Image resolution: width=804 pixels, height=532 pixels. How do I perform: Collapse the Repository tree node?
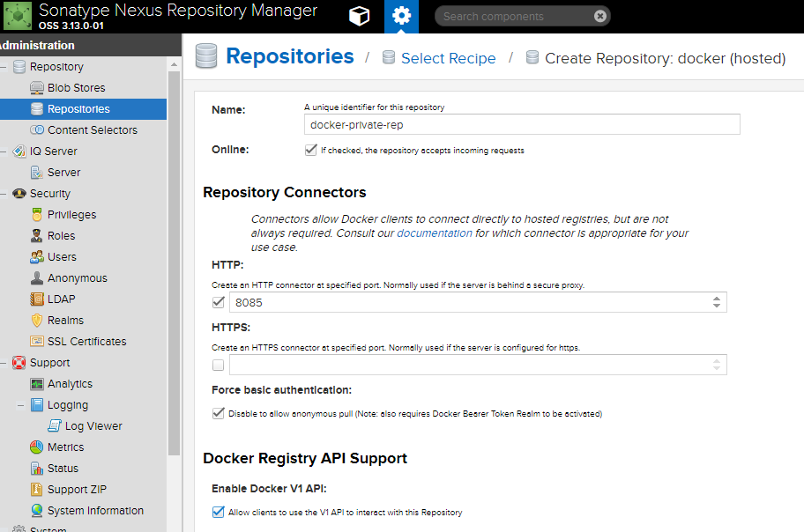(x=4, y=67)
